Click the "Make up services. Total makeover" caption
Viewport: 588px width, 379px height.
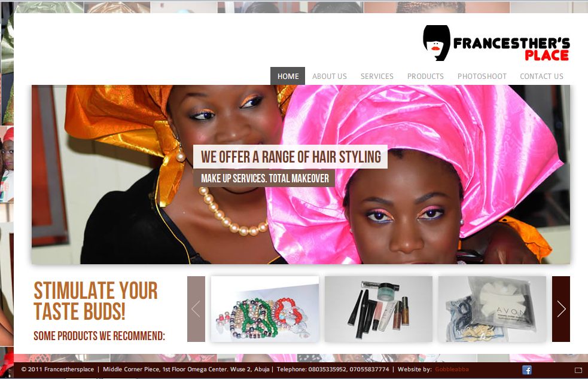tap(264, 178)
